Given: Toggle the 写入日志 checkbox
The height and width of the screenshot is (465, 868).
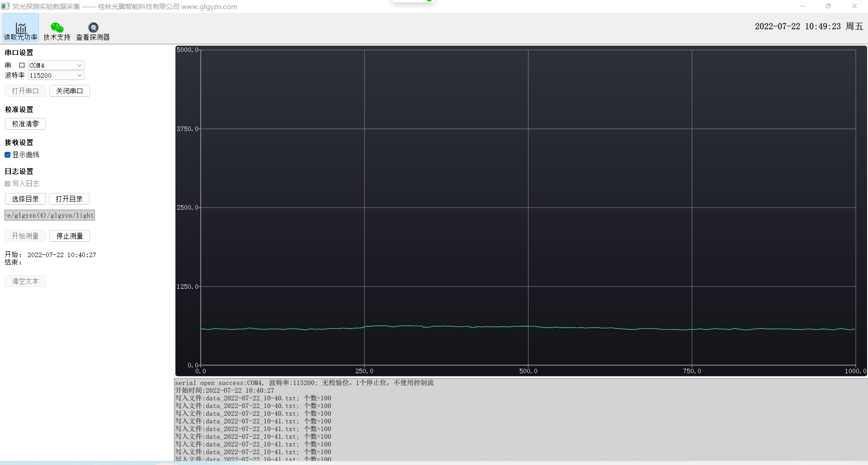Looking at the screenshot, I should 8,184.
